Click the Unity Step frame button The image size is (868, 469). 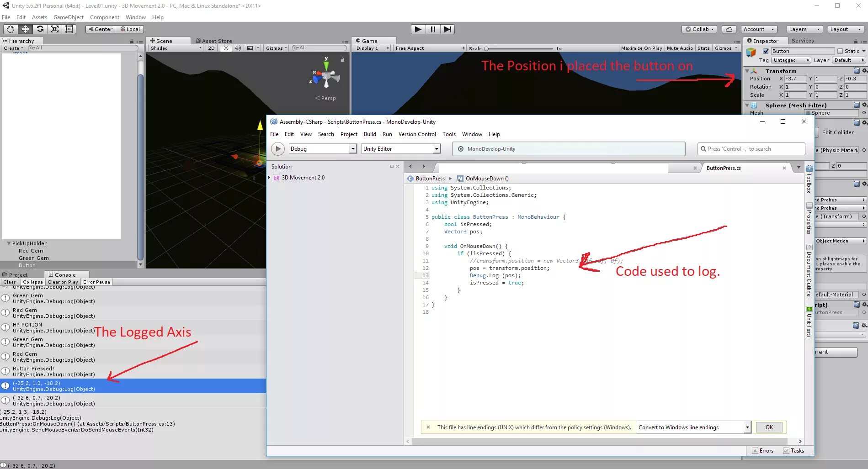pyautogui.click(x=447, y=29)
